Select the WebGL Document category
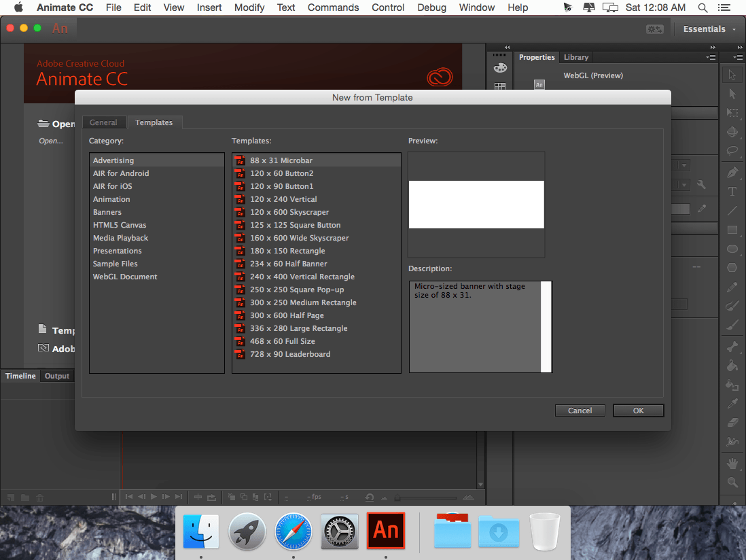 [157, 277]
